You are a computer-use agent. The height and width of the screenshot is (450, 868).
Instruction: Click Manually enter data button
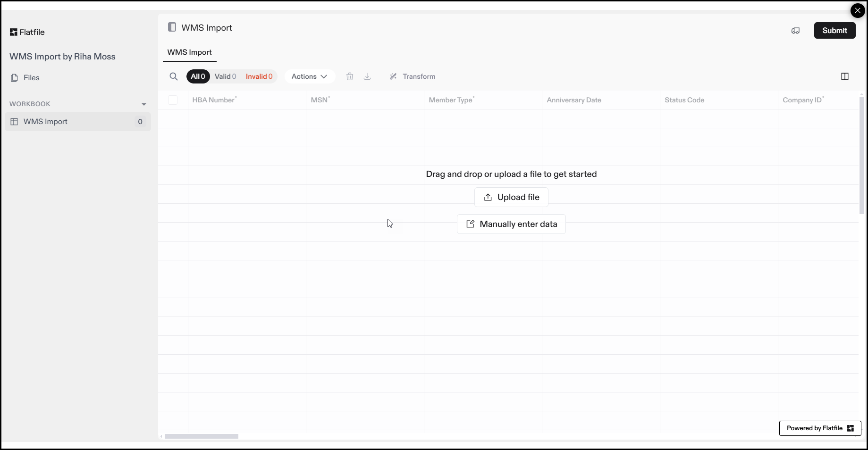[511, 224]
